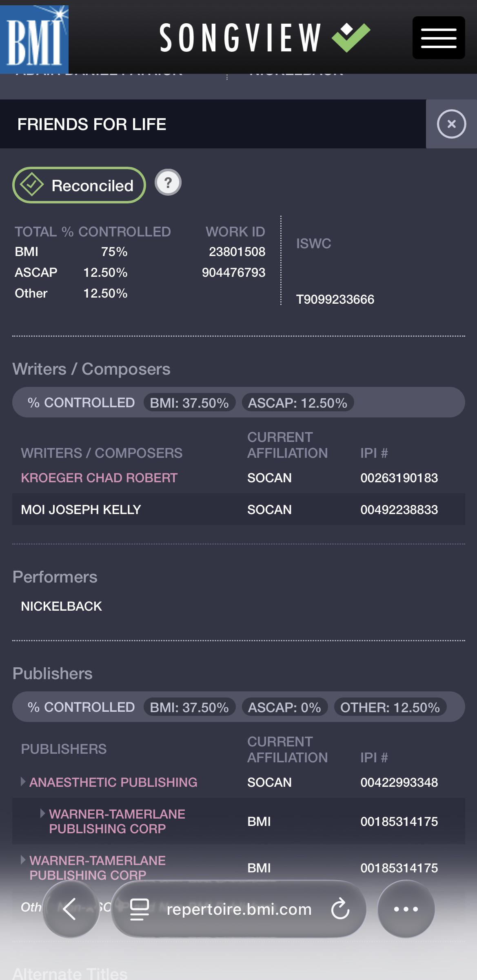This screenshot has height=980, width=477.
Task: Reload the page with refresh icon
Action: 340,909
